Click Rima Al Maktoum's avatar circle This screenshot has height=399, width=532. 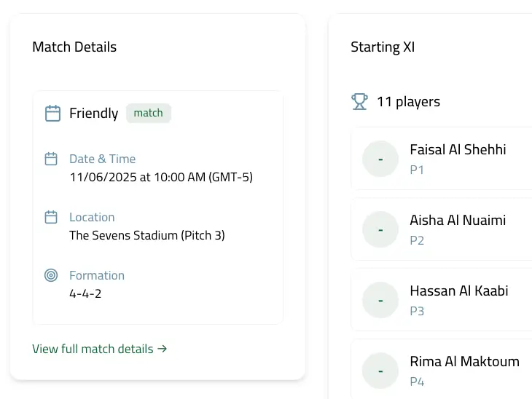[x=380, y=371]
